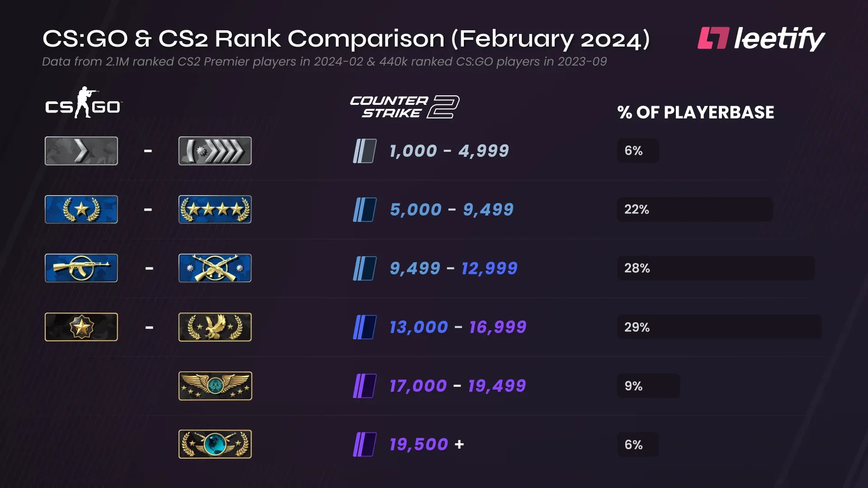Click the Silver Elite Master rank badge
The image size is (868, 488).
click(215, 151)
